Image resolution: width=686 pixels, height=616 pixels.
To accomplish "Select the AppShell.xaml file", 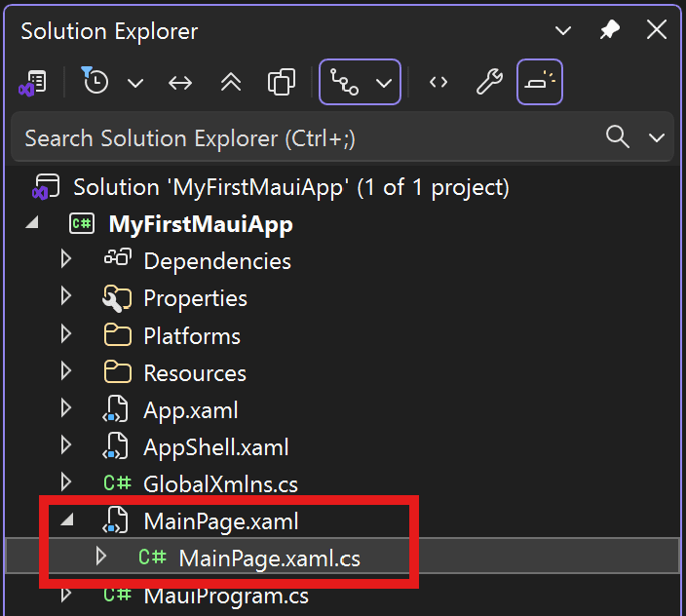I will click(x=216, y=448).
